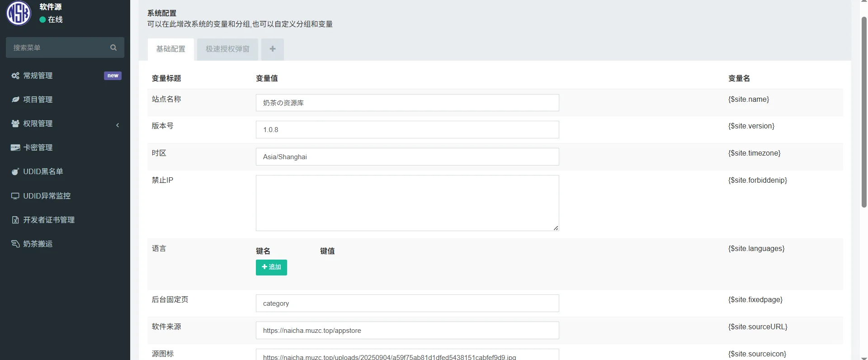Click the 键名 column label
Image resolution: width=868 pixels, height=360 pixels.
[x=263, y=251]
